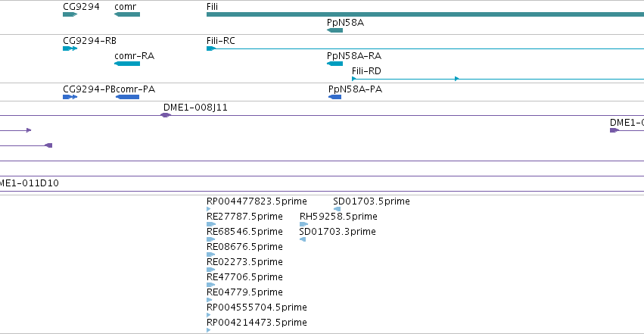
Task: Click the RE27787.5prime EST label
Action: coord(244,217)
